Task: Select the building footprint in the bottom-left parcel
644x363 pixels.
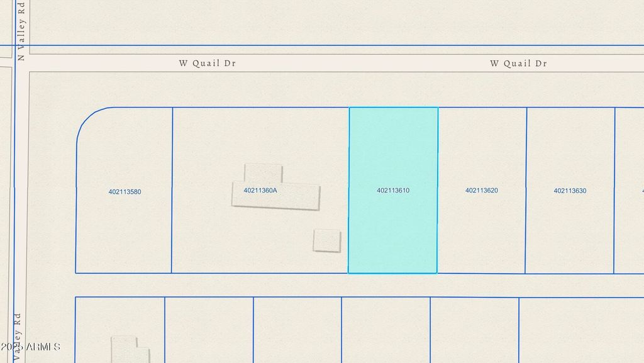Action: pyautogui.click(x=129, y=349)
